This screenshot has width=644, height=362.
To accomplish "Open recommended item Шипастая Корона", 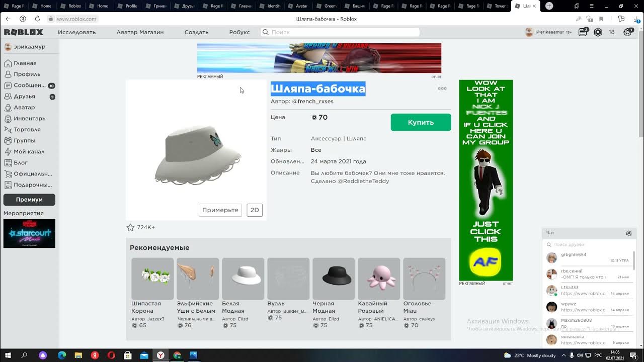I will [x=152, y=293].
